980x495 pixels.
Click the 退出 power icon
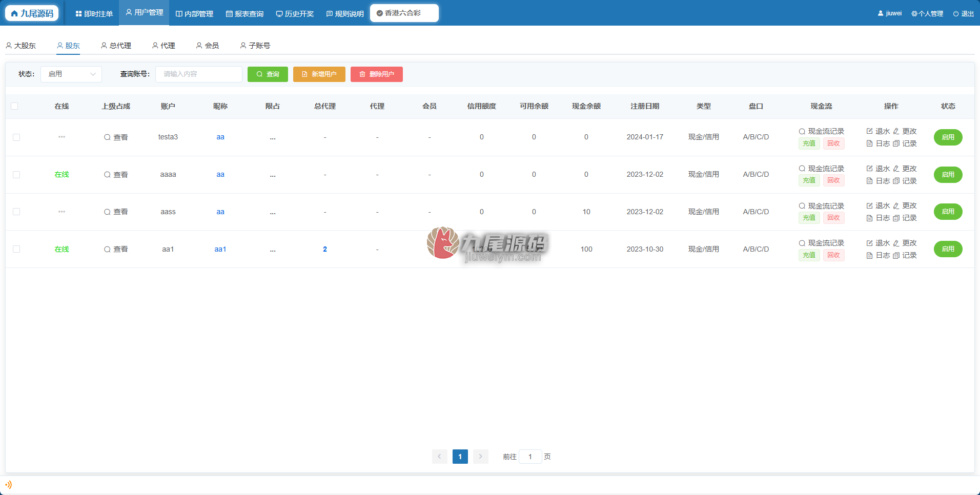[955, 14]
